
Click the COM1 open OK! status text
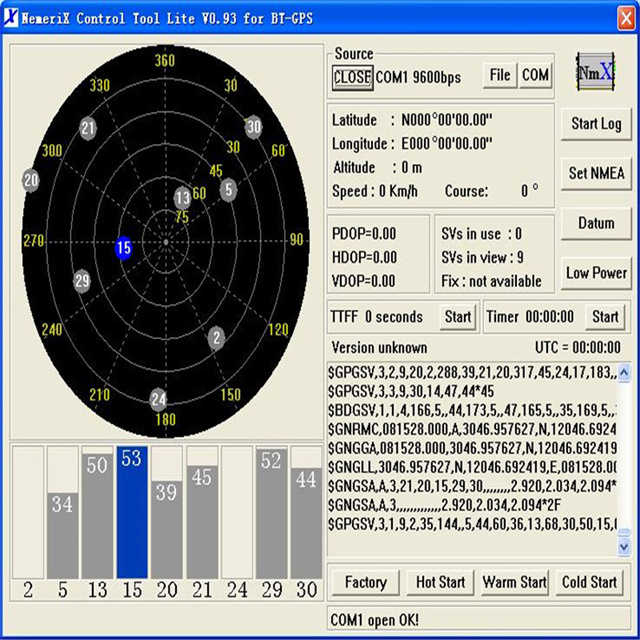374,620
